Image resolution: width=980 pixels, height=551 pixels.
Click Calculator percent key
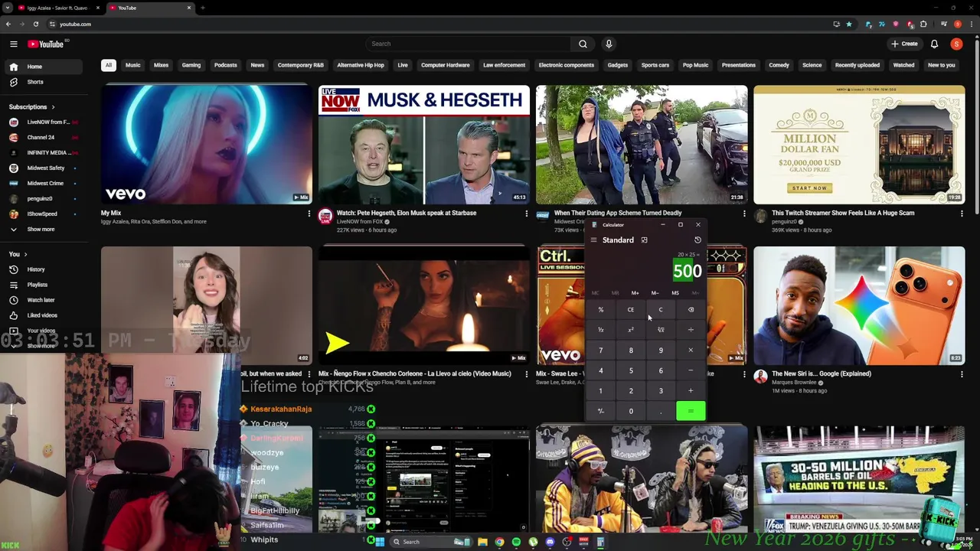pyautogui.click(x=601, y=310)
